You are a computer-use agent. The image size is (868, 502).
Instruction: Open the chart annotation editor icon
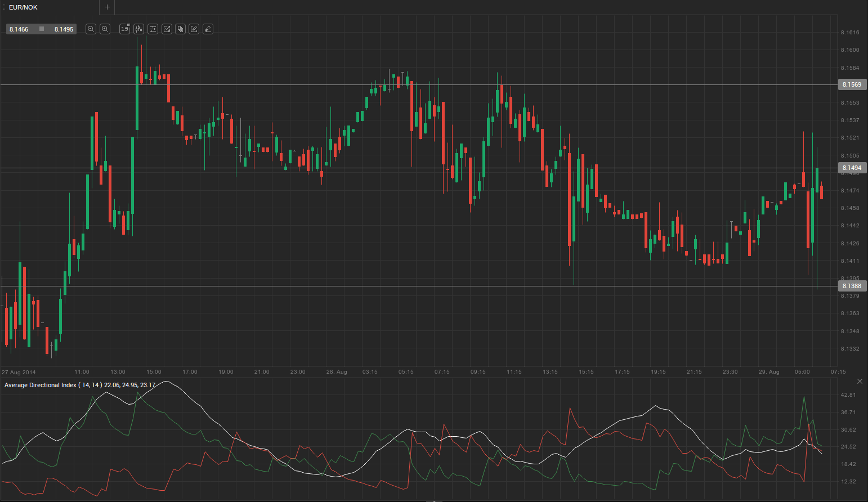(194, 29)
